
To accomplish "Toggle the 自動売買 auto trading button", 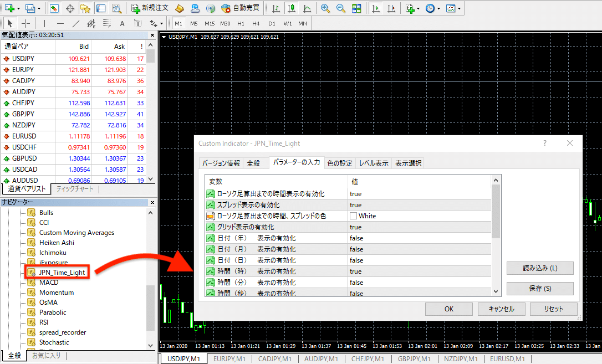I will click(241, 8).
